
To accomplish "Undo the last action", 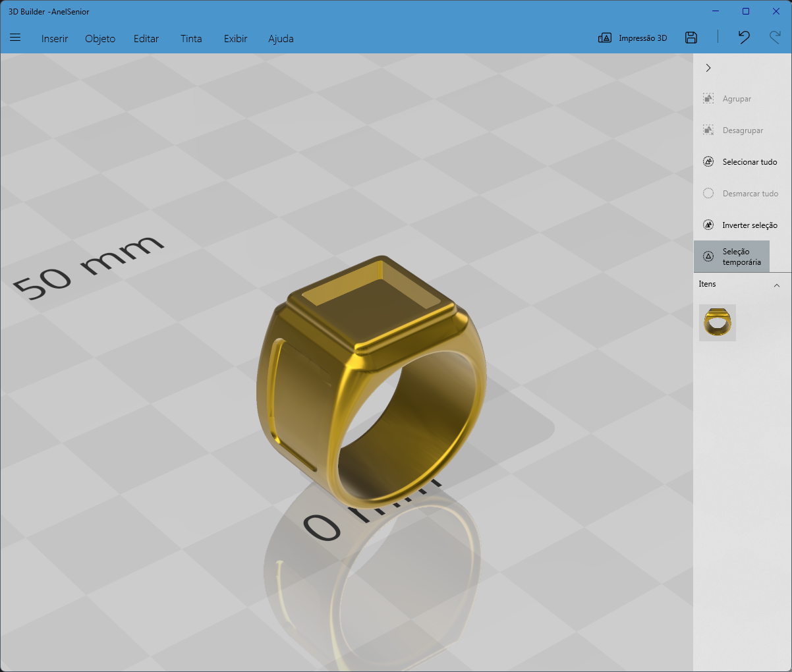I will coord(744,38).
